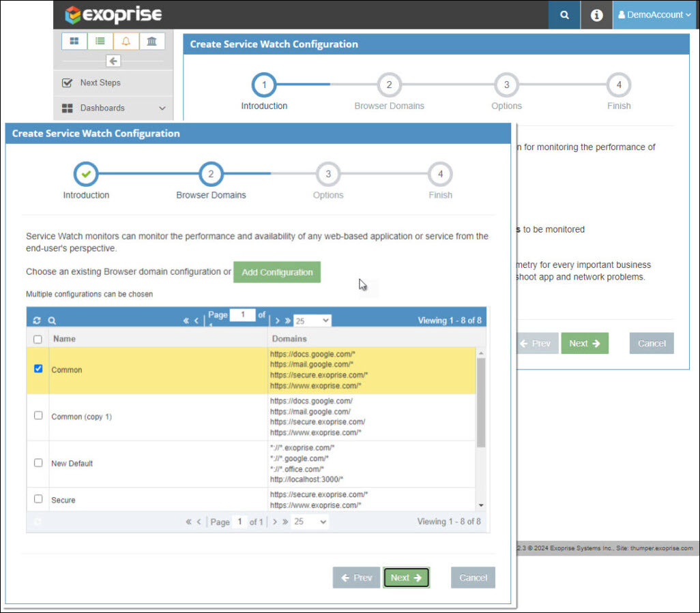Click Next in the Browser Domains dialog

pyautogui.click(x=406, y=578)
